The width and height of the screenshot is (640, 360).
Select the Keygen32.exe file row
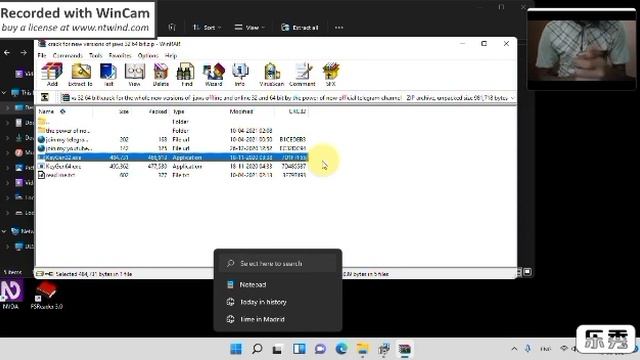172,157
